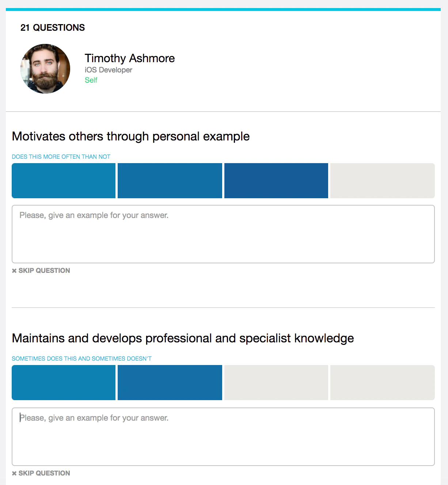Click the 21 Questions header
The image size is (448, 485).
click(53, 27)
